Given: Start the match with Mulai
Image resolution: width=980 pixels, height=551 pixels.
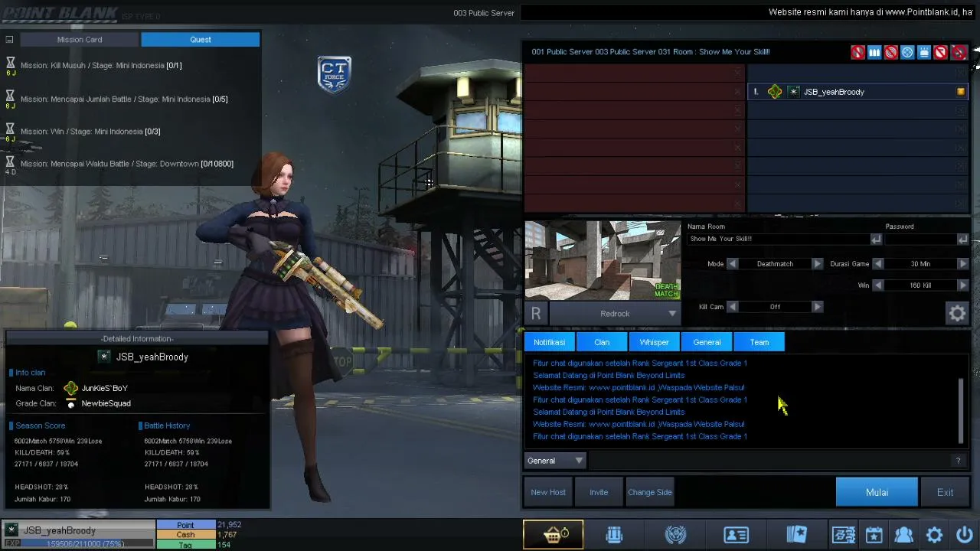Looking at the screenshot, I should (877, 492).
